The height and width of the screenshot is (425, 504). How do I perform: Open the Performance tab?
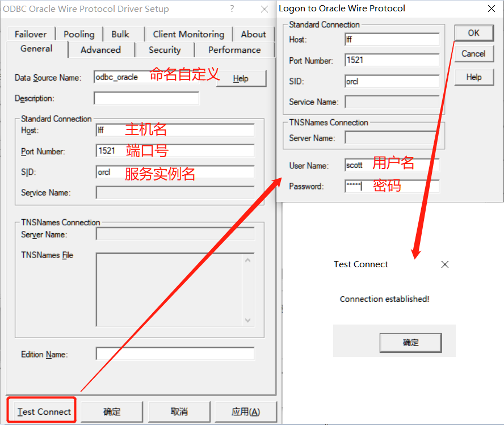pos(234,50)
